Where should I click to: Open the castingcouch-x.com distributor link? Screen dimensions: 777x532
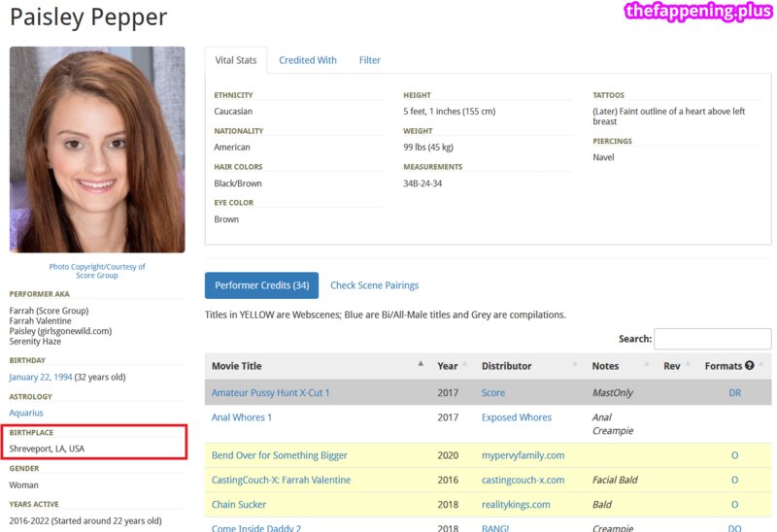point(523,480)
